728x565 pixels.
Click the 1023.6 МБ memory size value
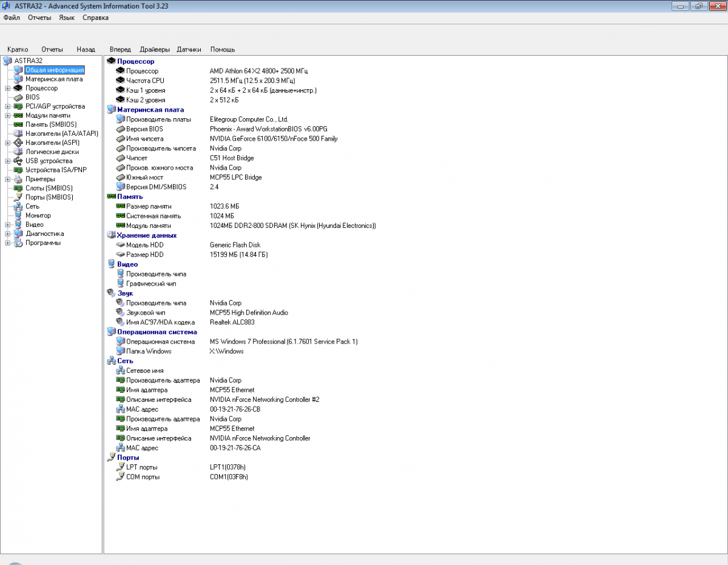(x=224, y=207)
